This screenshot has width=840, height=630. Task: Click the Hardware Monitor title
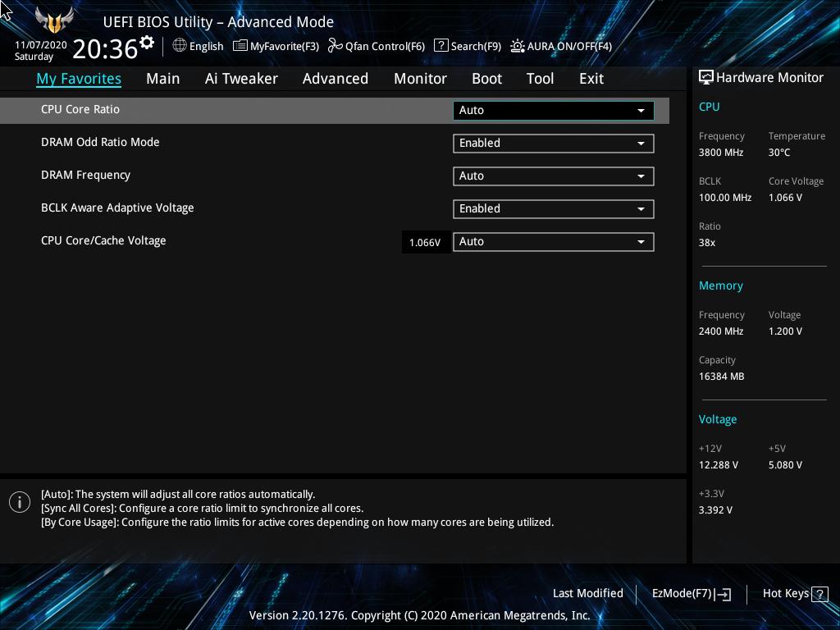tap(769, 78)
